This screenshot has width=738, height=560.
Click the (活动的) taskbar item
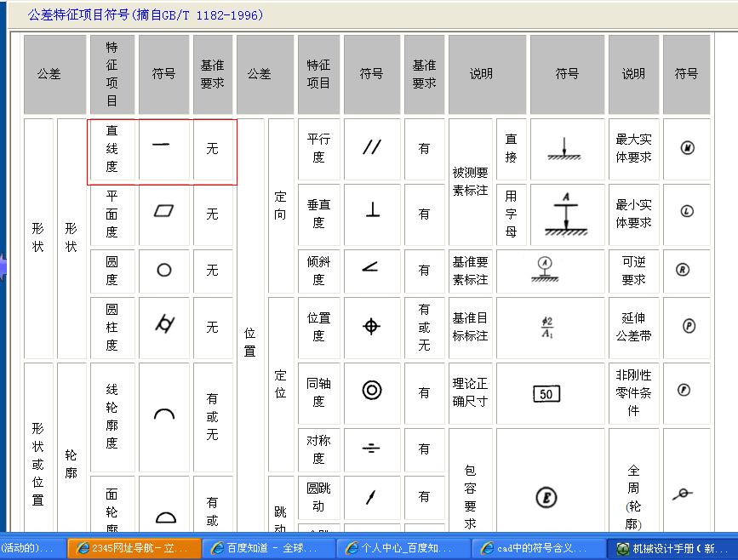(x=33, y=548)
